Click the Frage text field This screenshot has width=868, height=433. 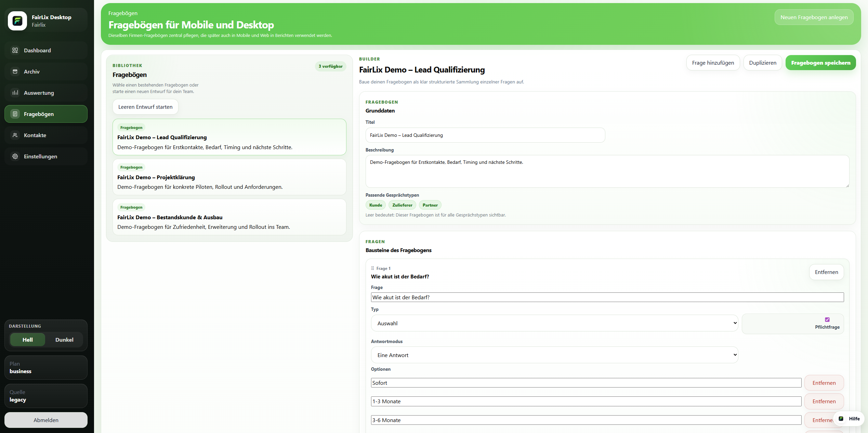pyautogui.click(x=607, y=297)
